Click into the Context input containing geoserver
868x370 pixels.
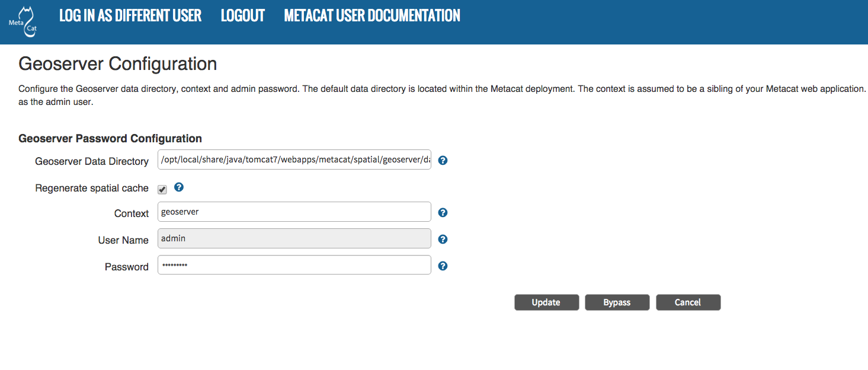pos(294,212)
